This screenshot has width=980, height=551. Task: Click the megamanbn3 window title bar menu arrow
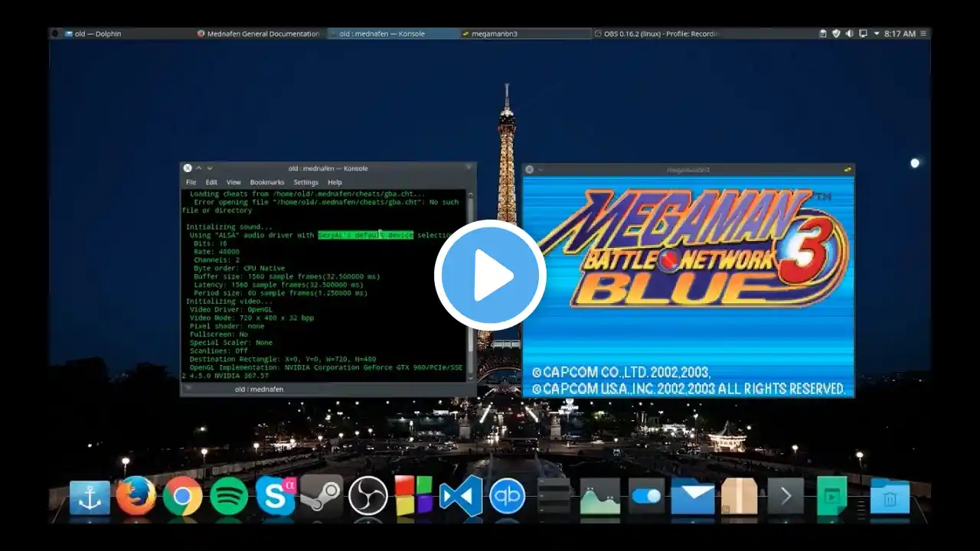[x=540, y=170]
